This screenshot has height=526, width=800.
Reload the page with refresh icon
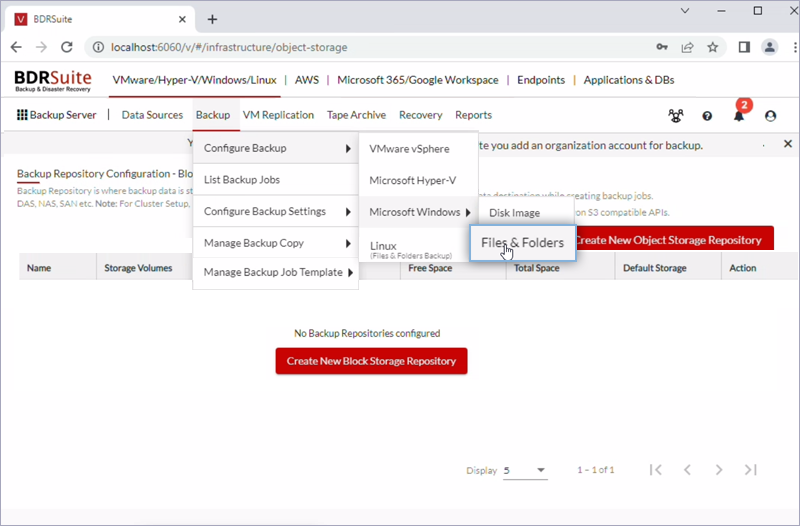(x=67, y=47)
